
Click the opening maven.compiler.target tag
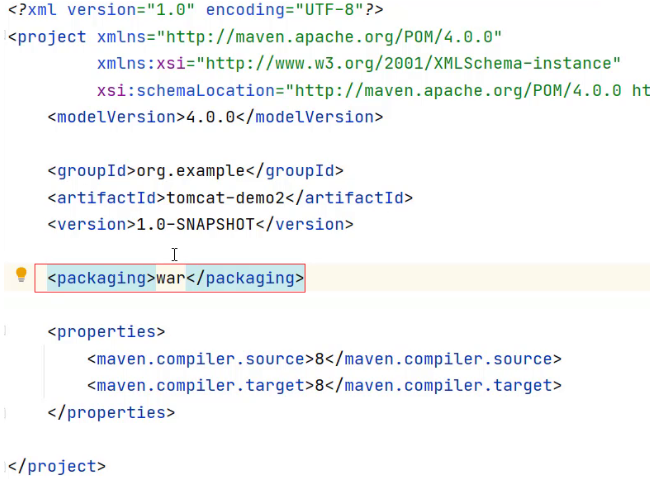pyautogui.click(x=201, y=385)
